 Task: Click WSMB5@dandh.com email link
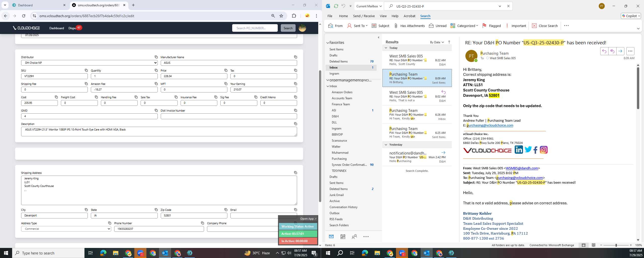pyautogui.click(x=522, y=168)
